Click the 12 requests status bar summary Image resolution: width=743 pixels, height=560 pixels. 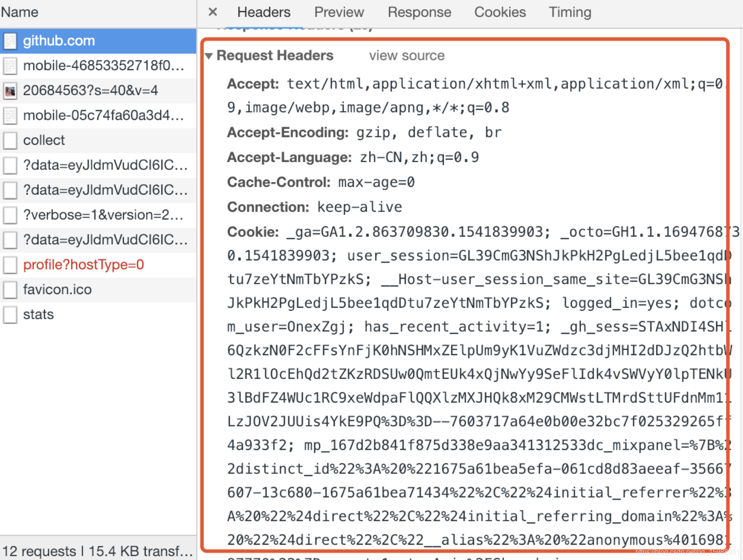97,551
